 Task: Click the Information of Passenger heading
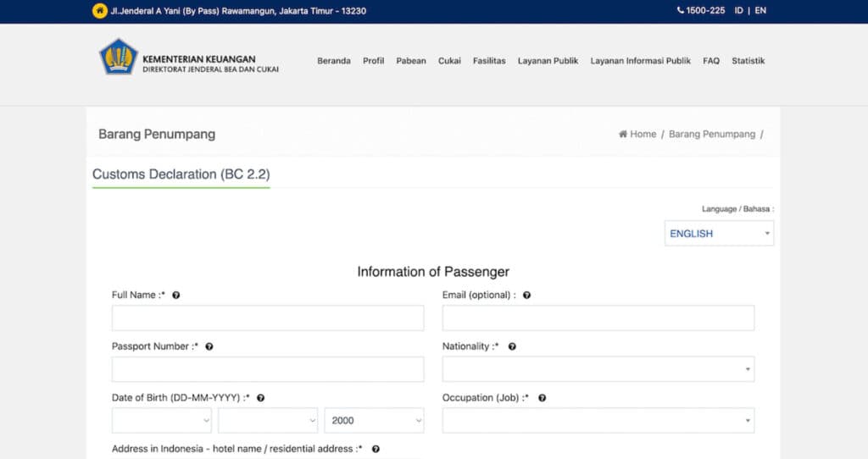click(x=433, y=272)
